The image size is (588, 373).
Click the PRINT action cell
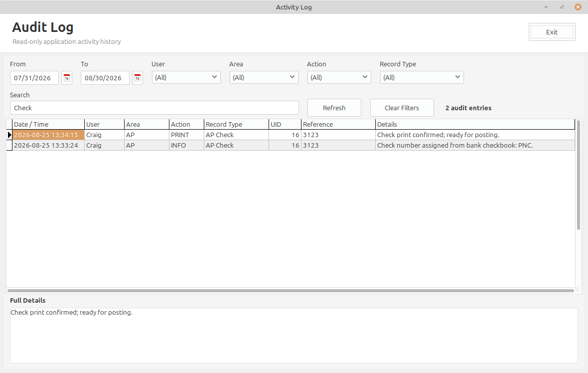(186, 135)
